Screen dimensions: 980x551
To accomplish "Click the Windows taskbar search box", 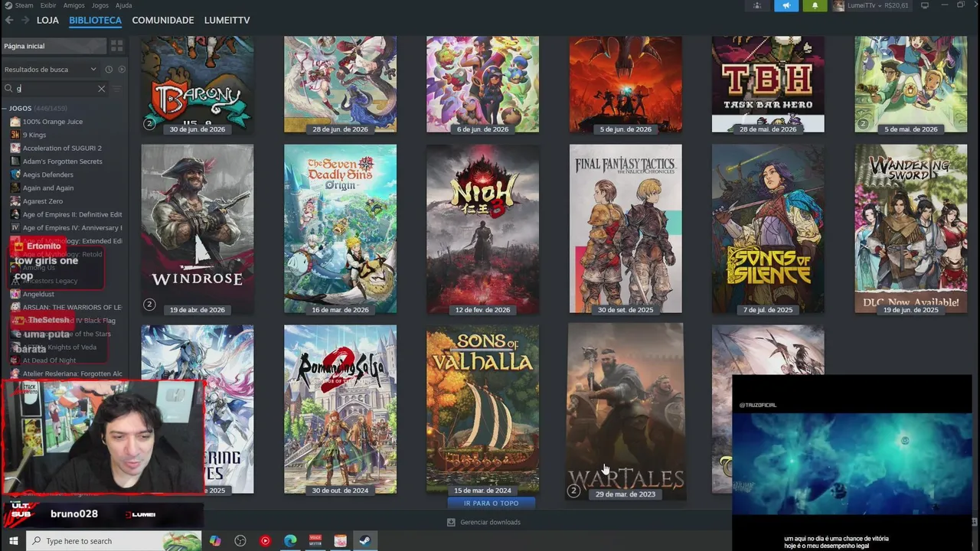I will 113,541.
